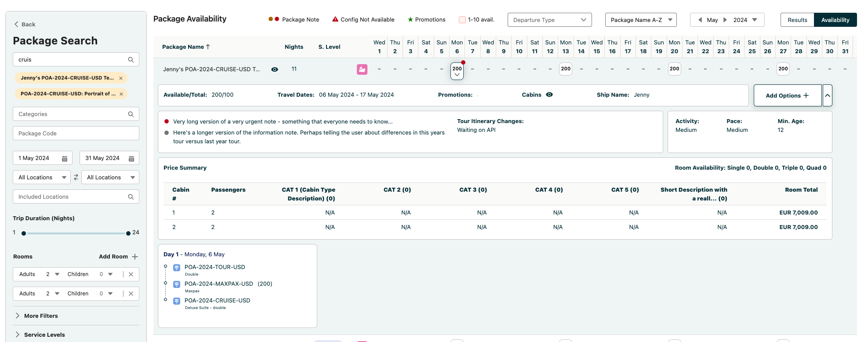The height and width of the screenshot is (342, 868).
Task: Open the end date calendar icon
Action: (131, 159)
